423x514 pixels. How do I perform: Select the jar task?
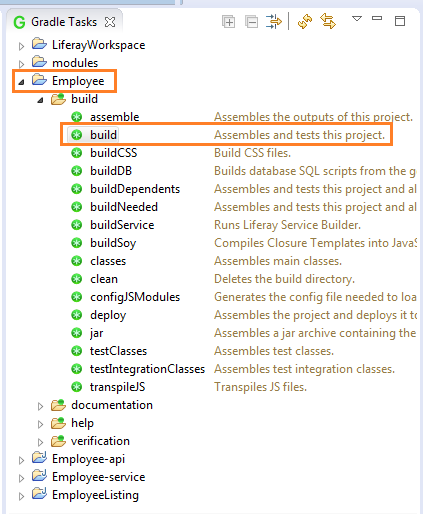[x=96, y=333]
